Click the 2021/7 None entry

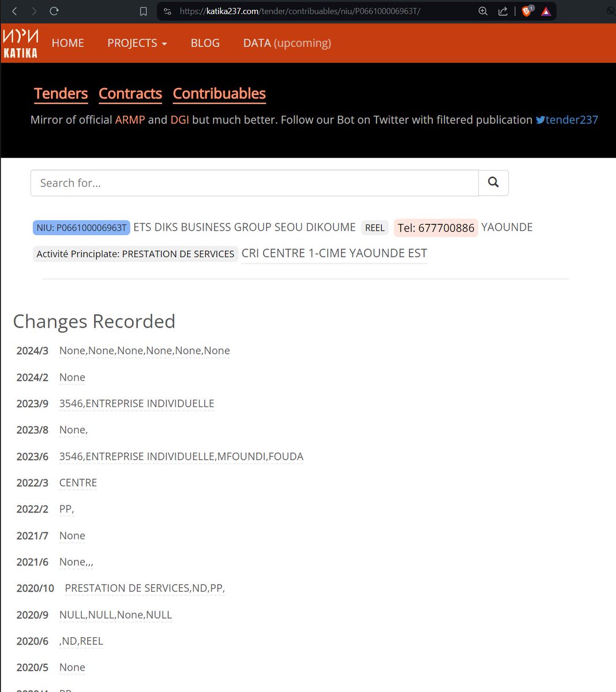point(72,536)
